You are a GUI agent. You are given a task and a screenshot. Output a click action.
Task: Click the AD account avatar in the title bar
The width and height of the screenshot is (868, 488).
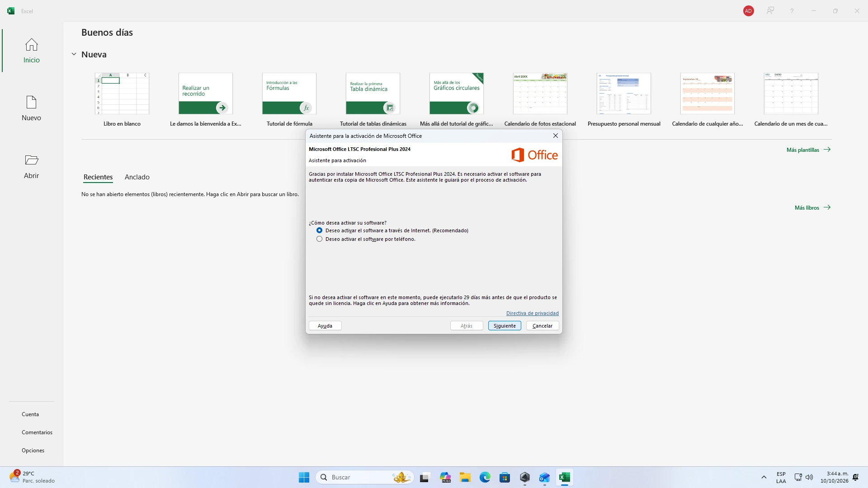click(748, 11)
